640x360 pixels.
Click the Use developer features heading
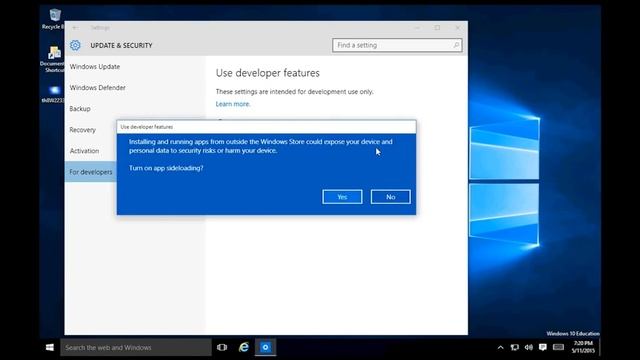(x=268, y=73)
